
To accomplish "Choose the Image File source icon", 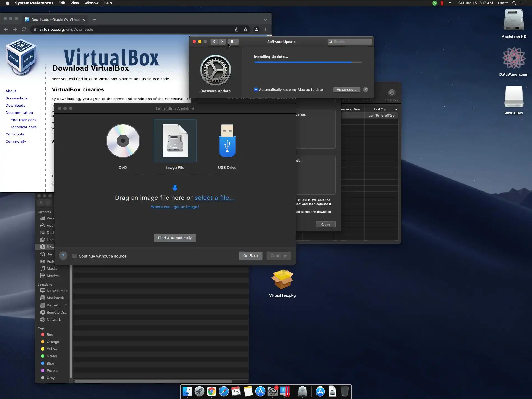I will pos(175,141).
